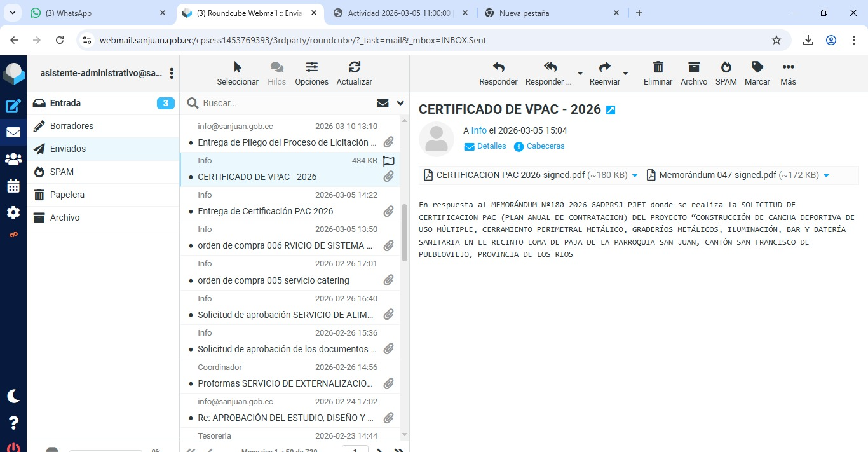Toggle dark mode moon icon

coord(13,396)
